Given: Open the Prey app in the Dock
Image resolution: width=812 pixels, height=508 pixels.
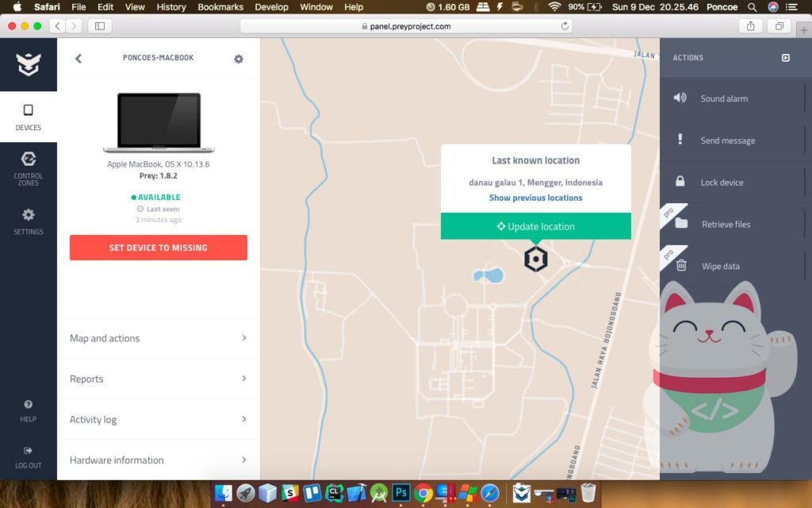Looking at the screenshot, I should pyautogui.click(x=522, y=492).
